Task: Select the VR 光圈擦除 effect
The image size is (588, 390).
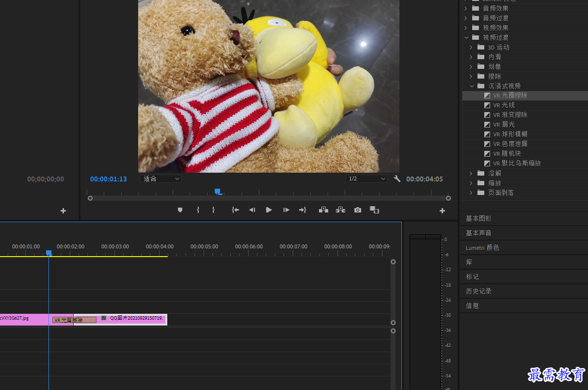Action: pyautogui.click(x=524, y=96)
